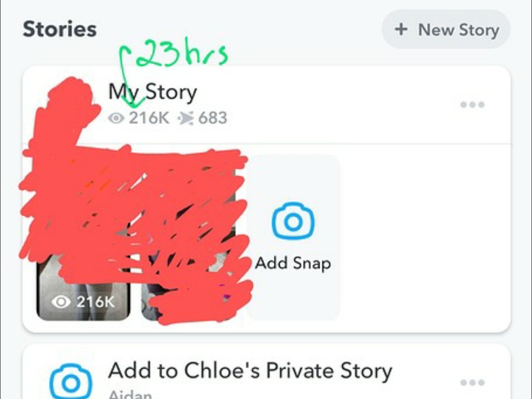Screen dimensions: 532x399
Task: Open the first snap thumbnail showing 216K views
Action: coord(83,237)
